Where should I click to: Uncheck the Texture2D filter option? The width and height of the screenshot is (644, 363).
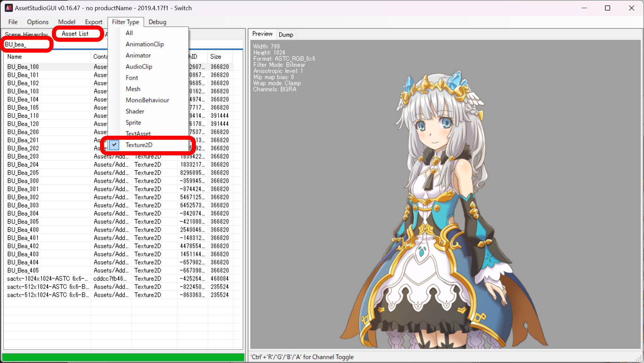(148, 145)
